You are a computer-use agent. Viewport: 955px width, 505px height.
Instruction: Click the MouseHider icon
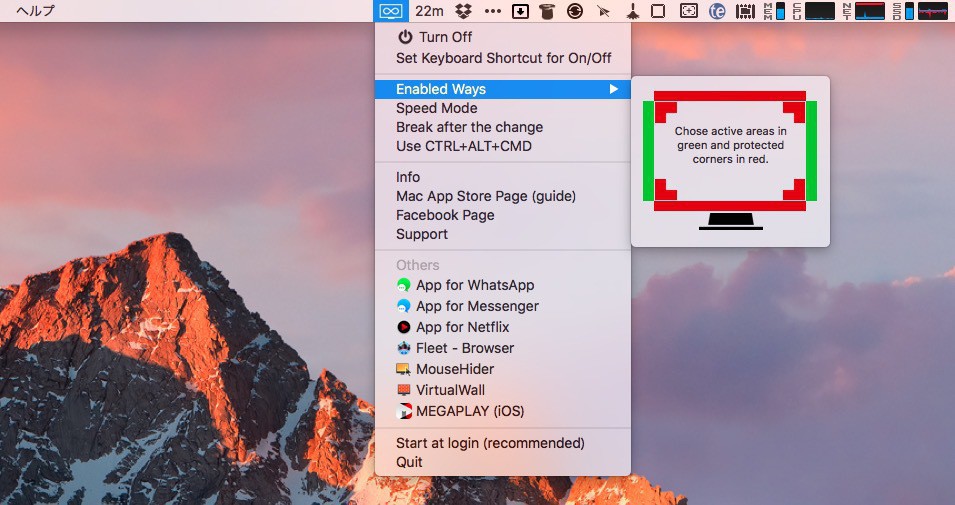[403, 369]
